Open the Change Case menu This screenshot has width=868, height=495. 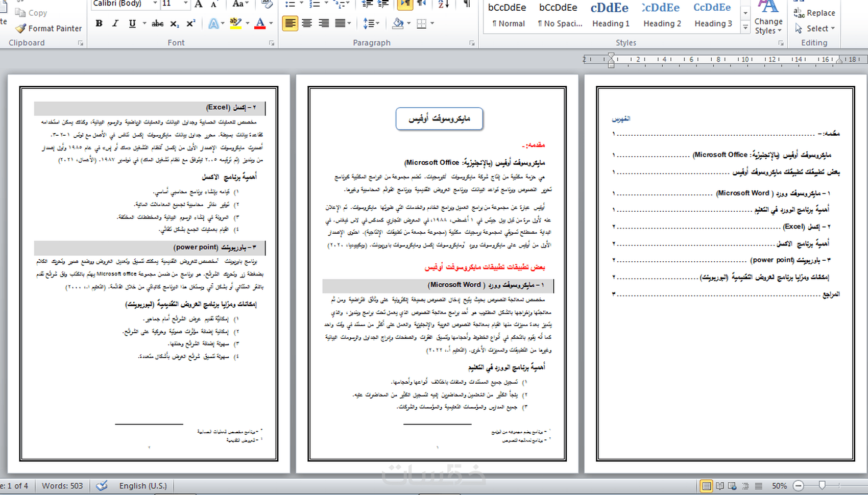[240, 4]
